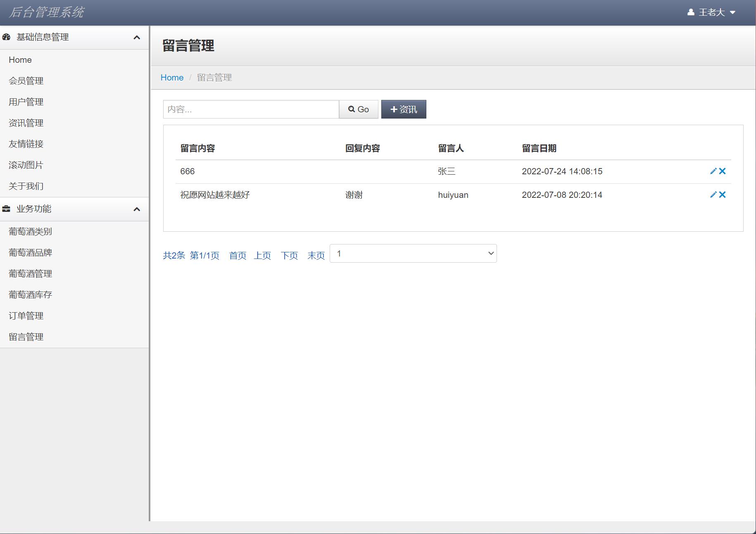Click the edit pencil icon for message 666

point(713,171)
